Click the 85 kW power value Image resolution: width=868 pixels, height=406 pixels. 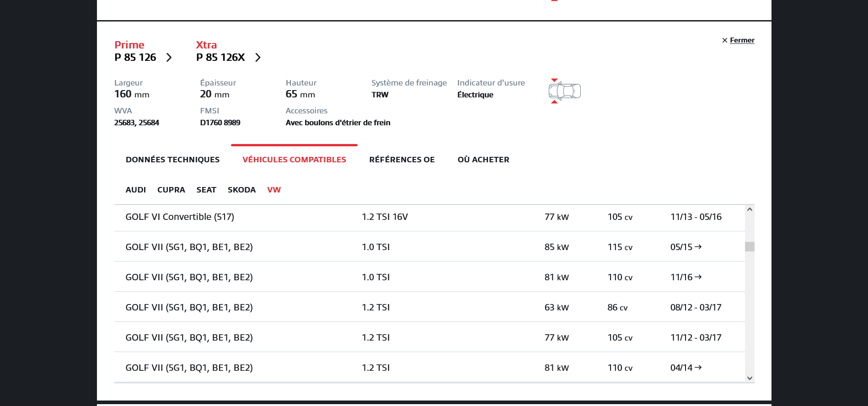(x=557, y=247)
